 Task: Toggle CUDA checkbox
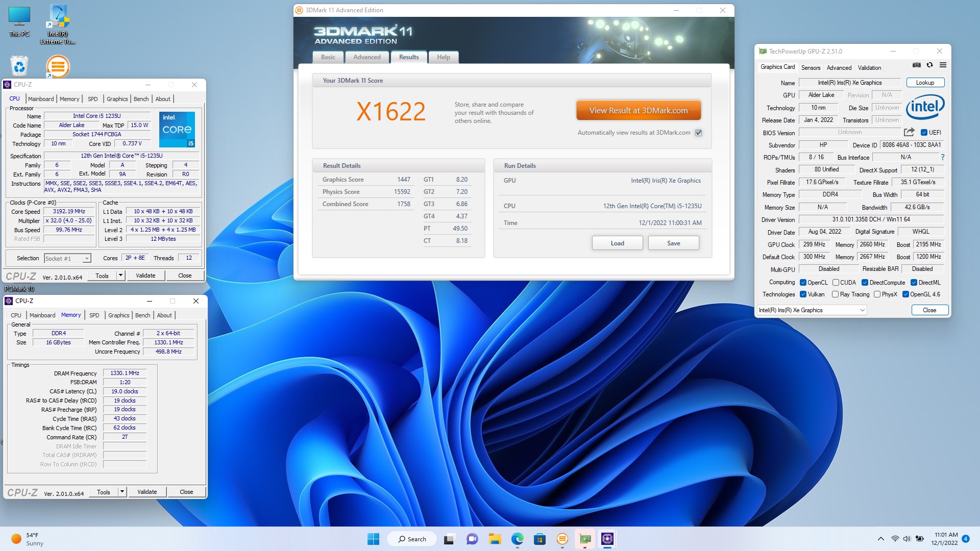tap(836, 283)
